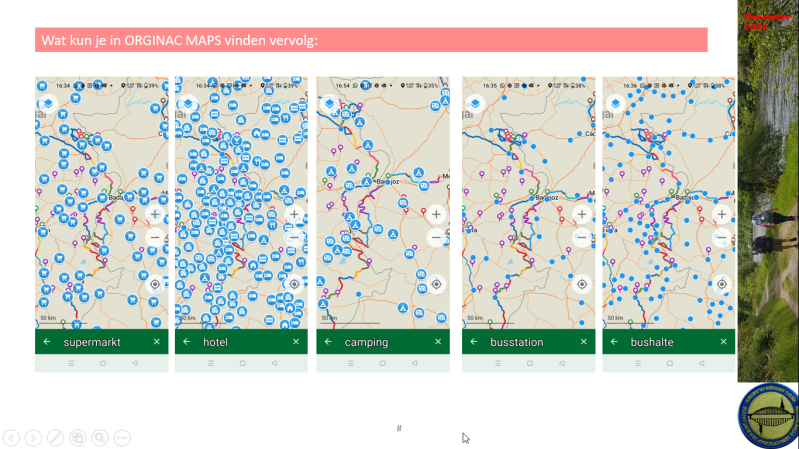
Task: Center location on the camping map
Action: click(x=436, y=284)
